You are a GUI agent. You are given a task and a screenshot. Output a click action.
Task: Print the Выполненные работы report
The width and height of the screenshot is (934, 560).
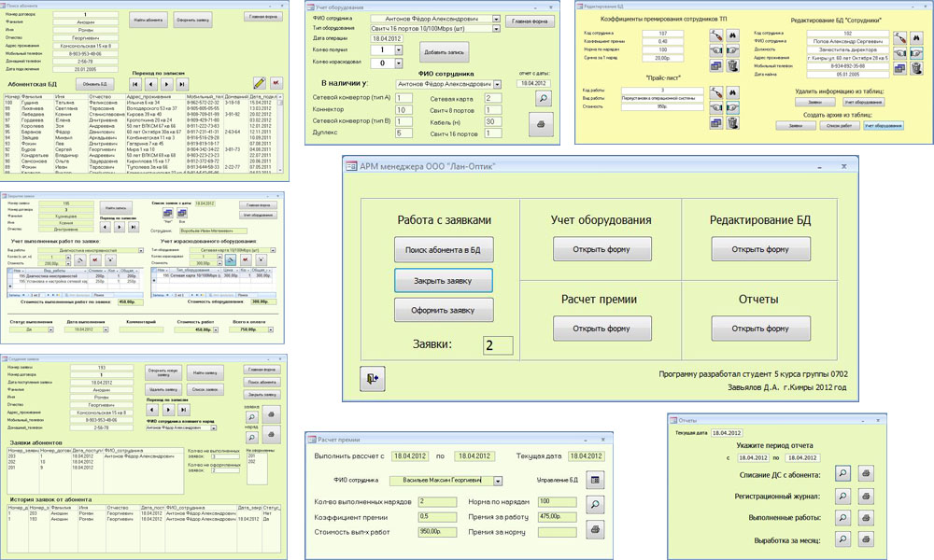(866, 518)
